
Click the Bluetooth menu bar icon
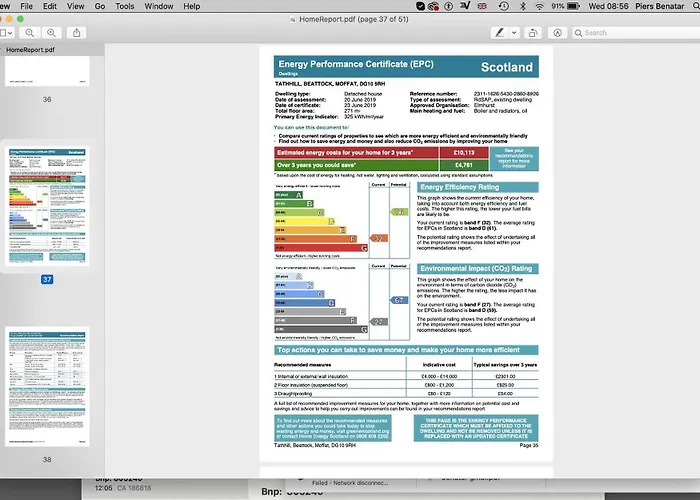pyautogui.click(x=523, y=6)
